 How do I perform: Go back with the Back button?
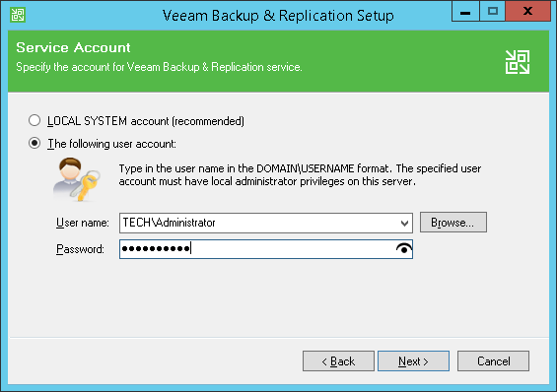point(338,361)
